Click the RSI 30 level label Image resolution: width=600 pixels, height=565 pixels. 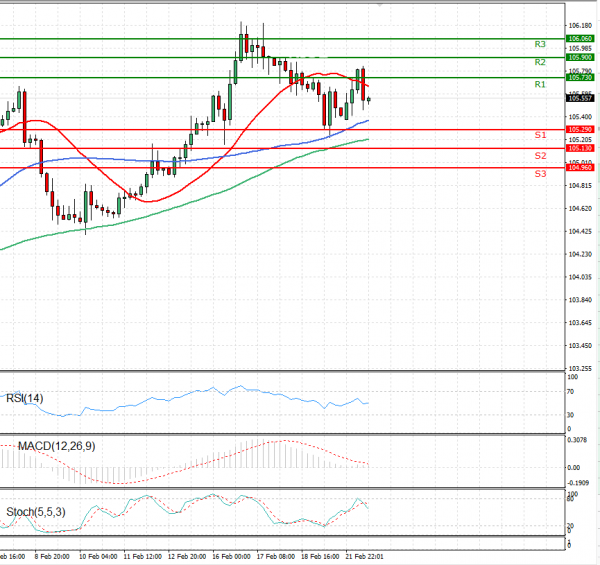click(x=570, y=415)
